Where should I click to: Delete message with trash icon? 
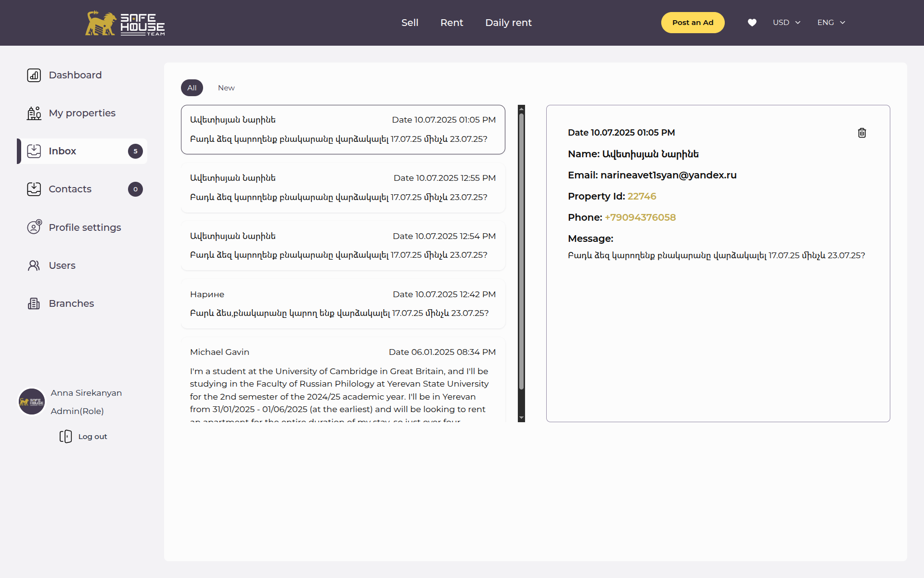click(x=862, y=133)
